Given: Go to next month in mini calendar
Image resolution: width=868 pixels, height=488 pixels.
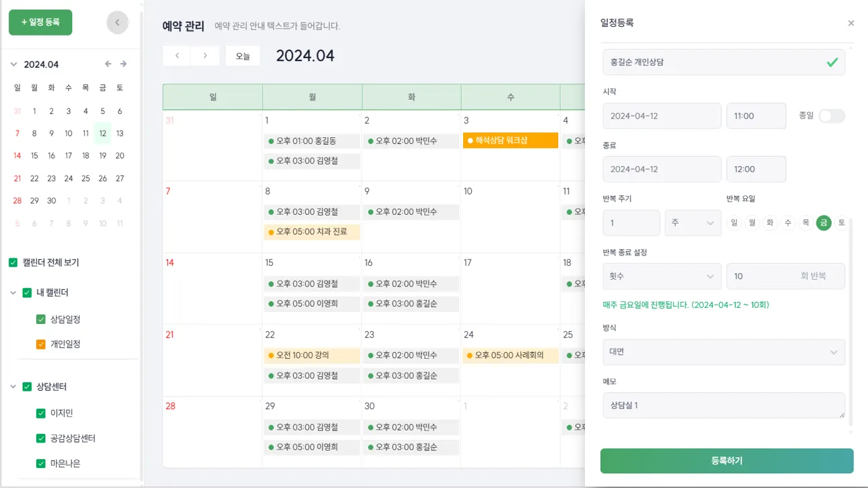Looking at the screenshot, I should click(123, 64).
